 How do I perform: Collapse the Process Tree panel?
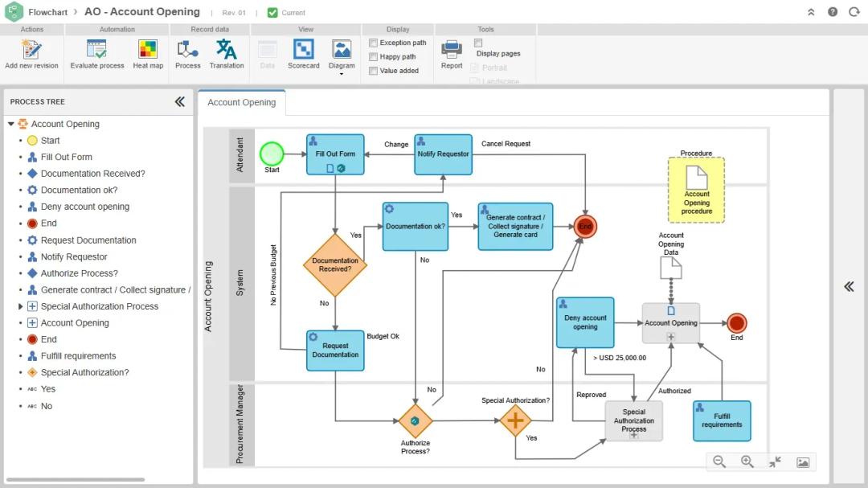point(179,101)
